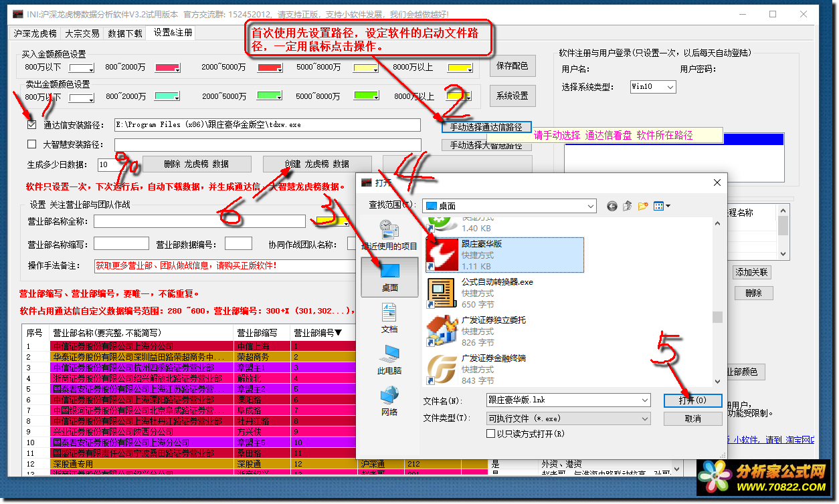Click 添加关联 button
The width and height of the screenshot is (839, 504).
(752, 272)
